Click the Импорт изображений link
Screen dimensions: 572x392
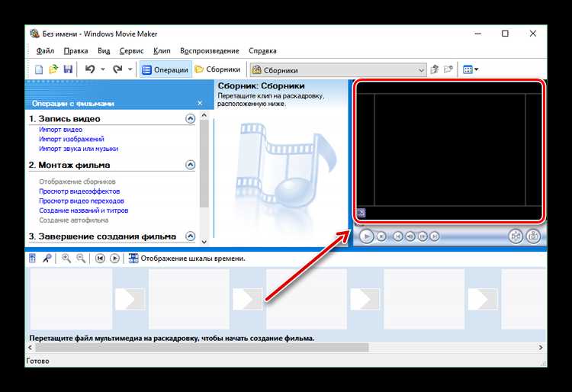click(72, 139)
